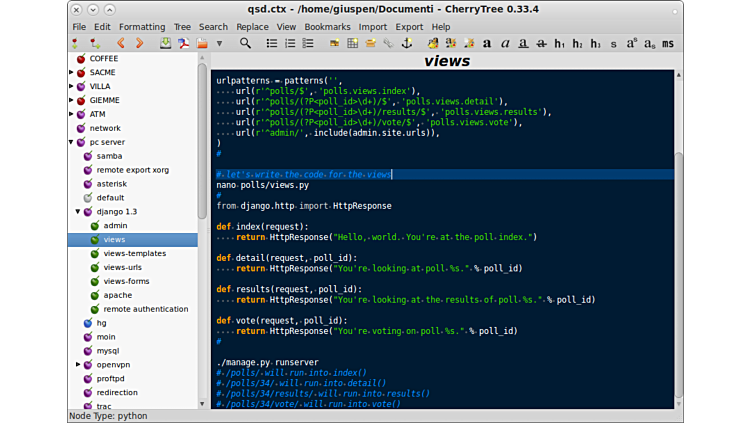Viewport: 752px width, 423px height.
Task: Collapse the 'pc server' tree node
Action: click(71, 142)
